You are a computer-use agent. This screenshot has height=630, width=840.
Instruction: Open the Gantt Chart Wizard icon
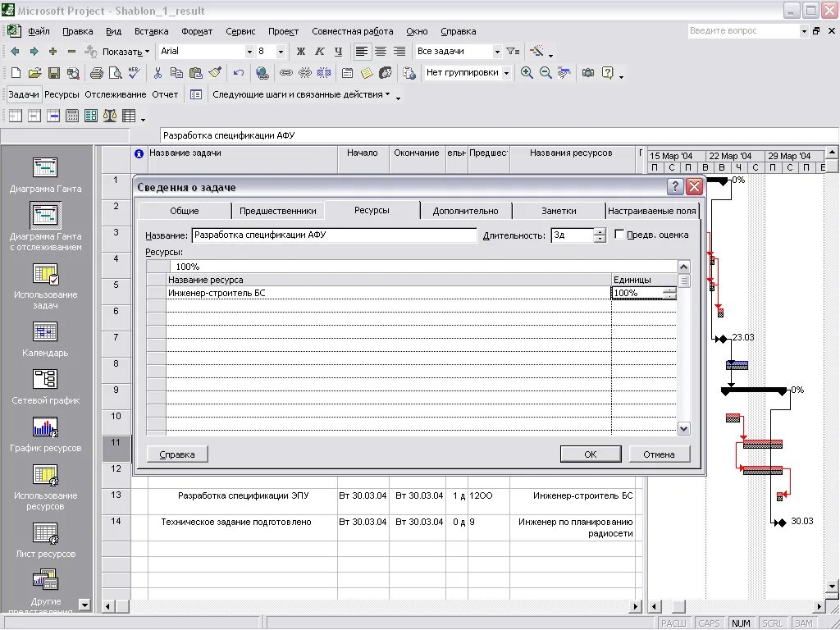[x=536, y=52]
